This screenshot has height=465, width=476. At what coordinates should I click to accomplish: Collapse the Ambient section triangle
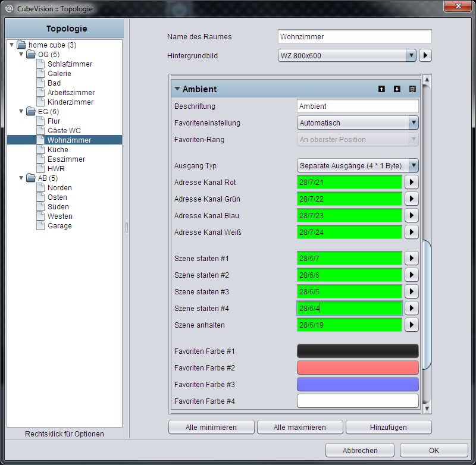(177, 89)
